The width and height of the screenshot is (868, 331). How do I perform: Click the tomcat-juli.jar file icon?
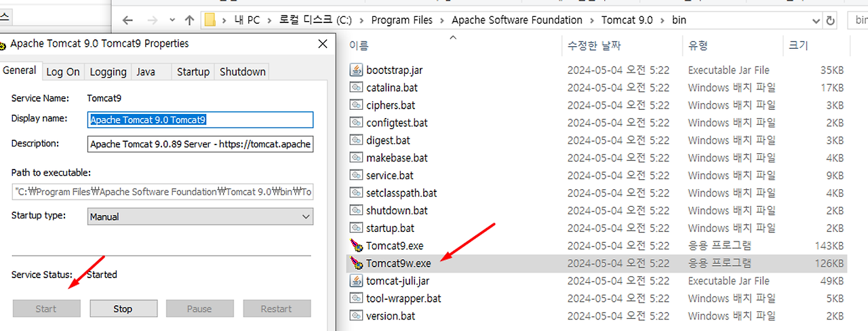coord(357,280)
